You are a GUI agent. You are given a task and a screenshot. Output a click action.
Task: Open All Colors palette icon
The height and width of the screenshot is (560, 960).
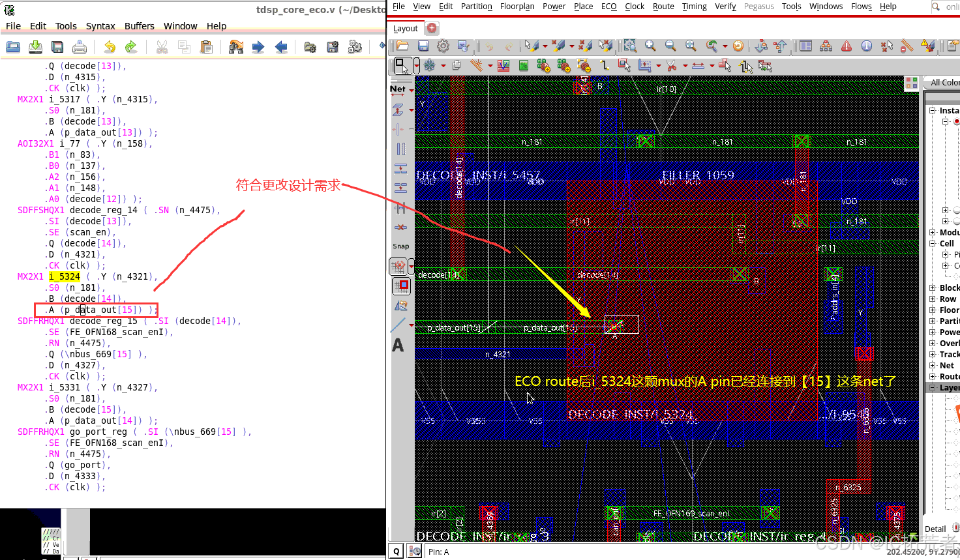[912, 83]
